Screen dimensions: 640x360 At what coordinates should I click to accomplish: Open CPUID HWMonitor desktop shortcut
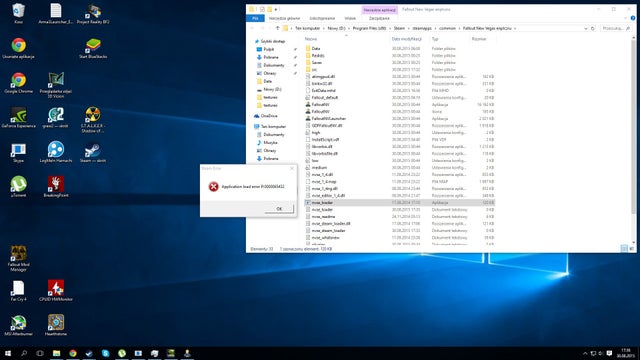click(56, 291)
